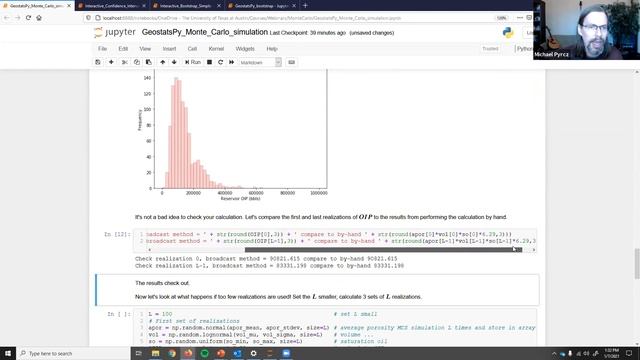Viewport: 640px width, 360px height.
Task: Open the File menu
Action: pos(102,49)
